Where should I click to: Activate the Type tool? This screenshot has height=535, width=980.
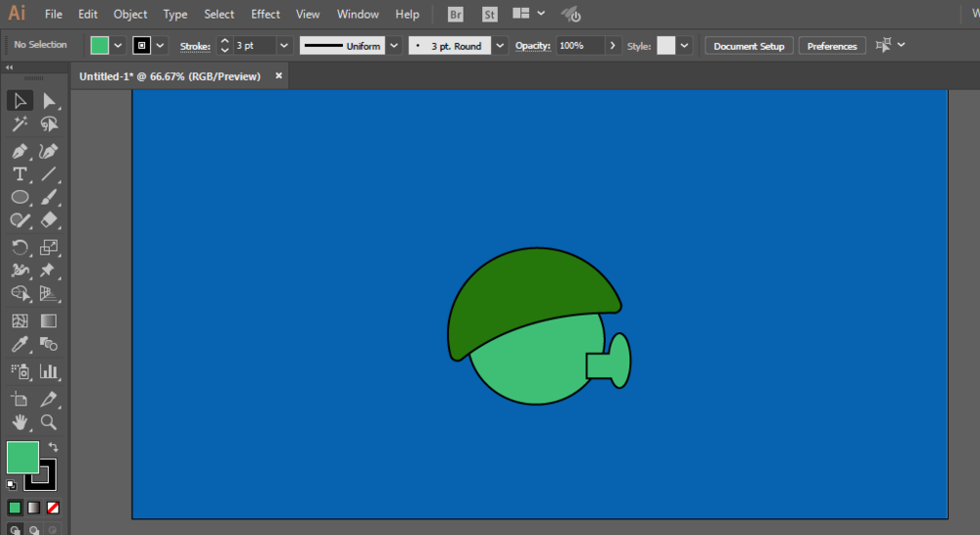pos(20,174)
